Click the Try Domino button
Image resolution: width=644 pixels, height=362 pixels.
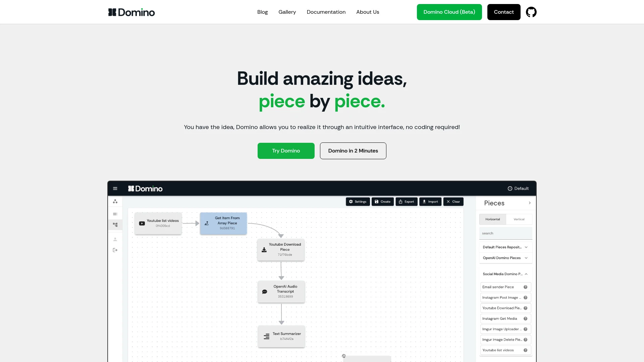pyautogui.click(x=286, y=151)
